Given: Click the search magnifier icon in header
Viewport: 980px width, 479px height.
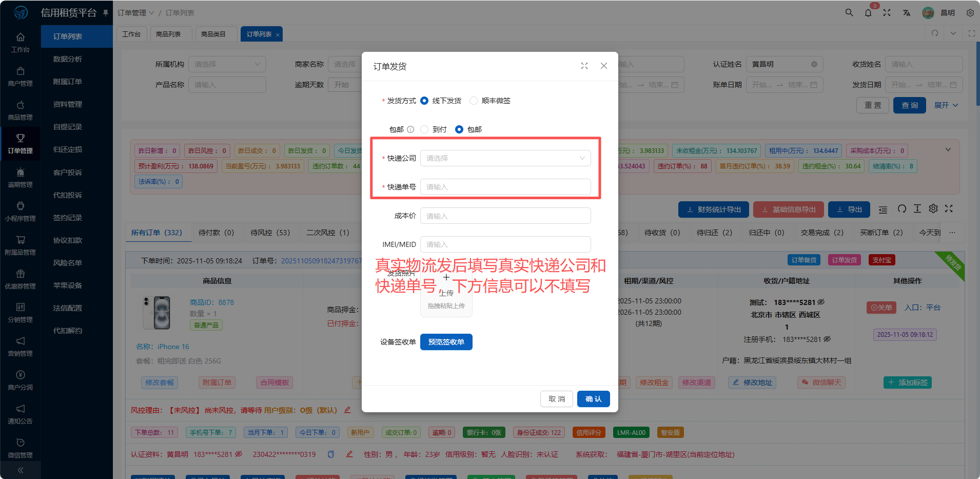Looking at the screenshot, I should tap(849, 13).
